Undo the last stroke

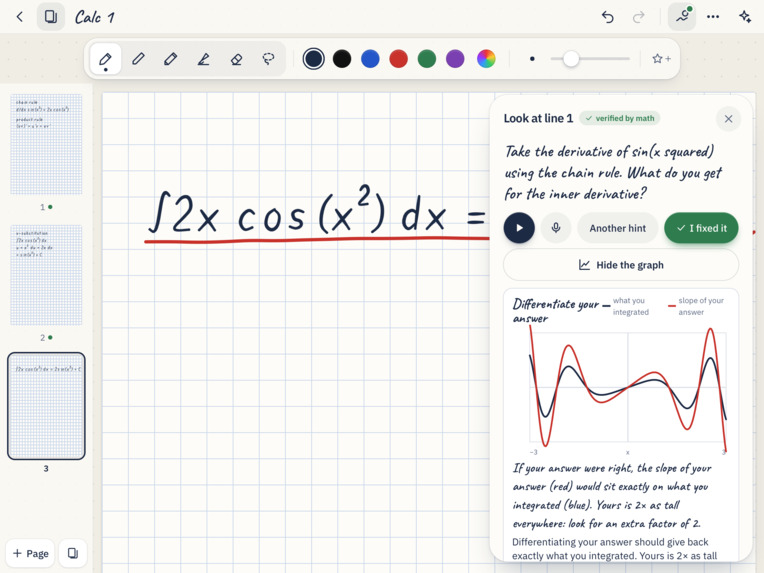click(x=607, y=17)
